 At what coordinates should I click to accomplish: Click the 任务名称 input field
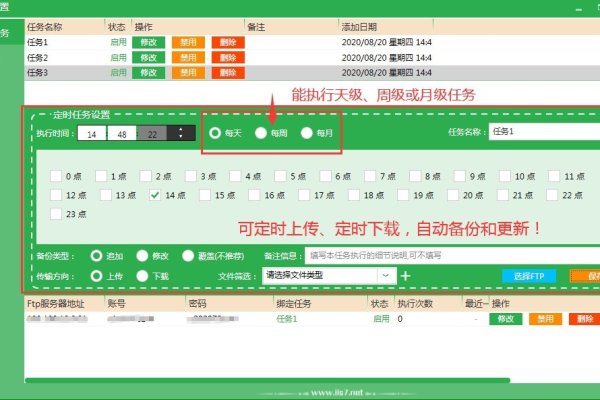544,132
